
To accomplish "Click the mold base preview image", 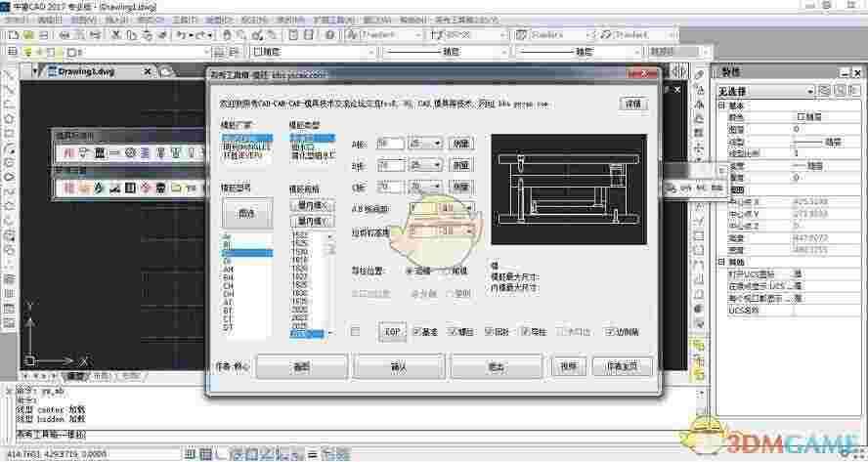I will [569, 189].
